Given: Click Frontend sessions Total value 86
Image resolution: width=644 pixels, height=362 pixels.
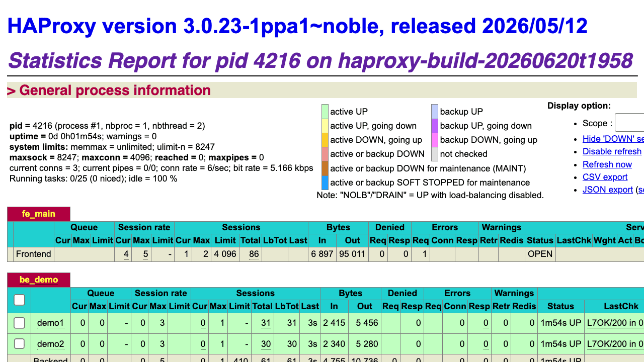Looking at the screenshot, I should point(254,254).
